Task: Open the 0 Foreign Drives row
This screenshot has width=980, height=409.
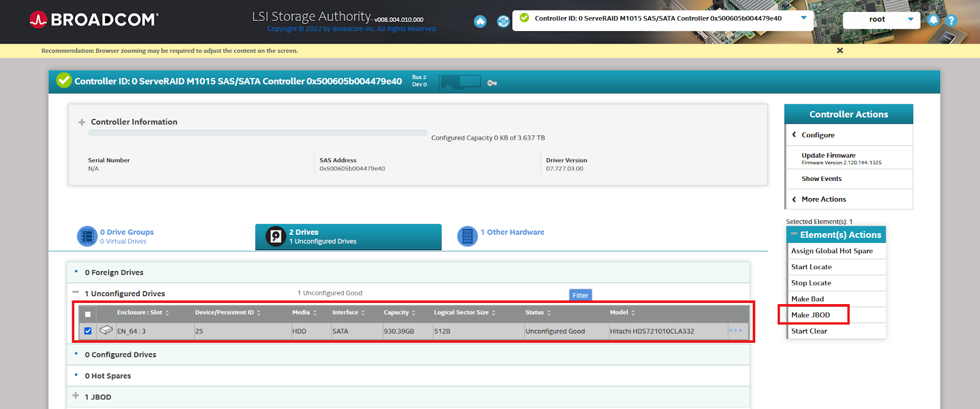Action: tap(409, 272)
